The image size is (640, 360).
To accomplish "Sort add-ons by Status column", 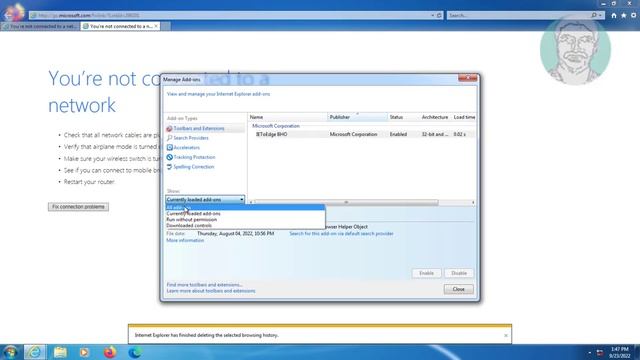I will click(x=403, y=117).
